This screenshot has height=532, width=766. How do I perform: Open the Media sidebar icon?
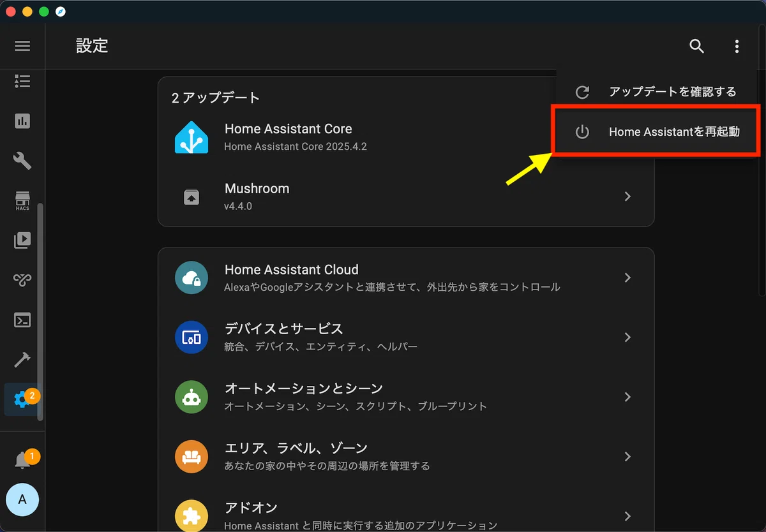(x=22, y=240)
